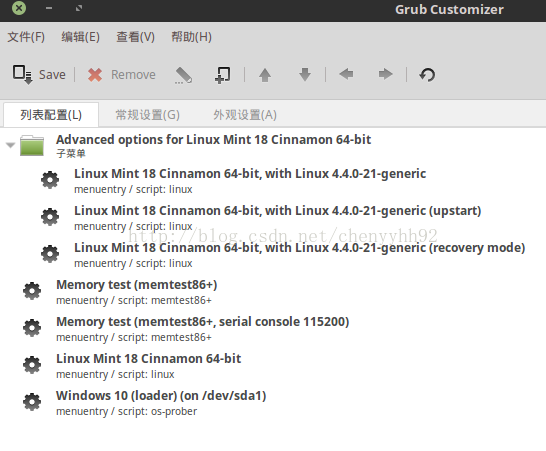The height and width of the screenshot is (451, 546).
Task: Collapse the Advanced options submenu triangle
Action: point(10,145)
